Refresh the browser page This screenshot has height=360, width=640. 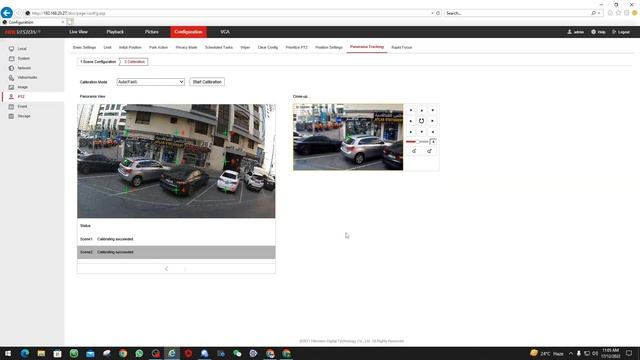tap(438, 13)
